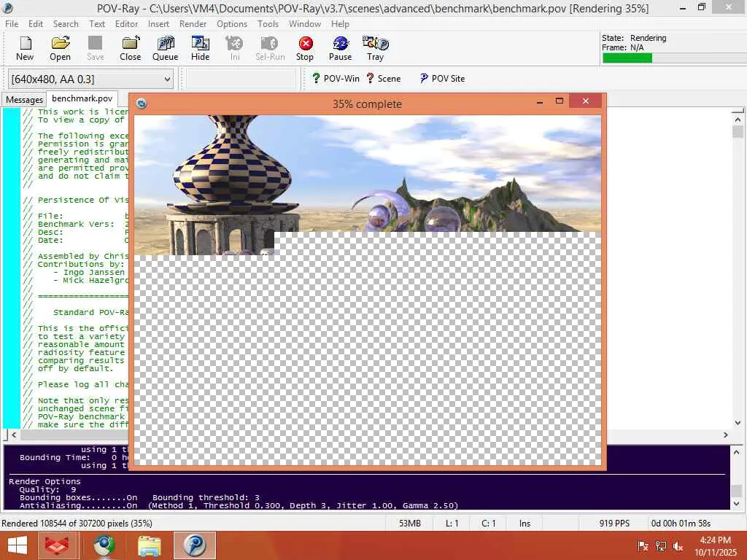The height and width of the screenshot is (560, 747).
Task: Click the POV-Ray app icon in the title bar
Action: click(7, 8)
